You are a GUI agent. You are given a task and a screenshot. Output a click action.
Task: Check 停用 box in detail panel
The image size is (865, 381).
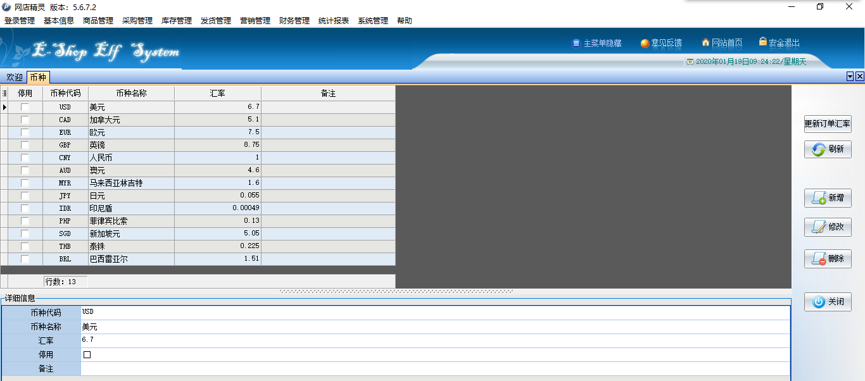tap(87, 355)
